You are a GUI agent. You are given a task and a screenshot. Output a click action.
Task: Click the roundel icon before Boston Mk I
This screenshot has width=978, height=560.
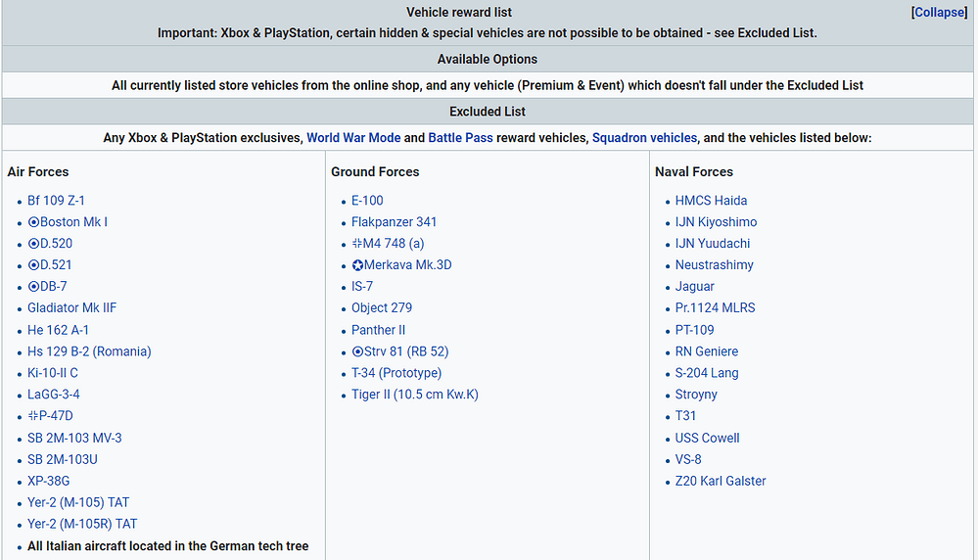[x=33, y=222]
